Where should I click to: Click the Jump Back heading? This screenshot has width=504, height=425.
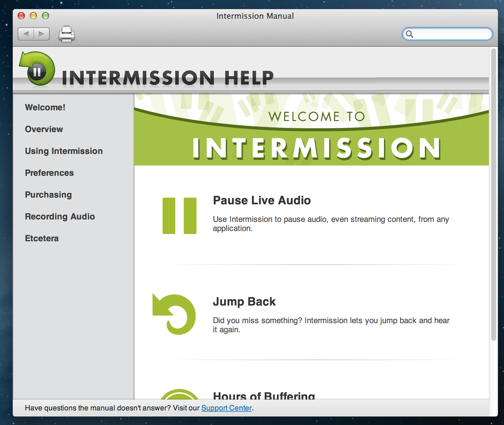point(244,302)
